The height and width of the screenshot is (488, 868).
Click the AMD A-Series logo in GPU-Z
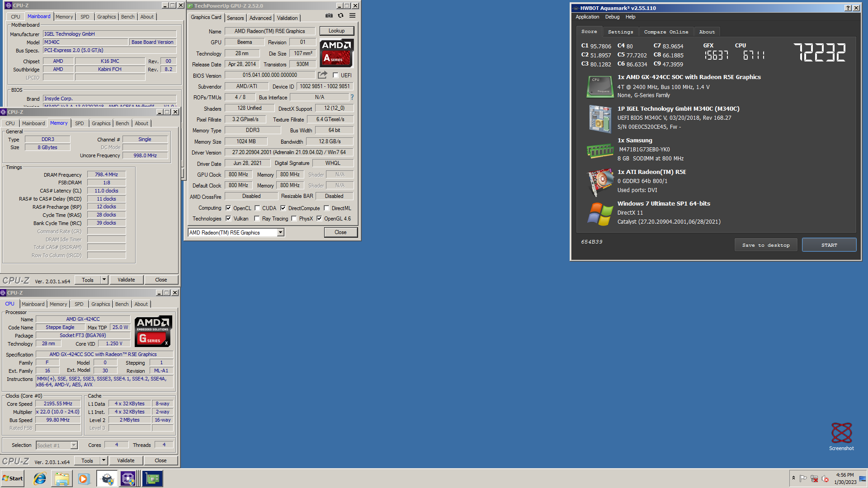(x=337, y=53)
